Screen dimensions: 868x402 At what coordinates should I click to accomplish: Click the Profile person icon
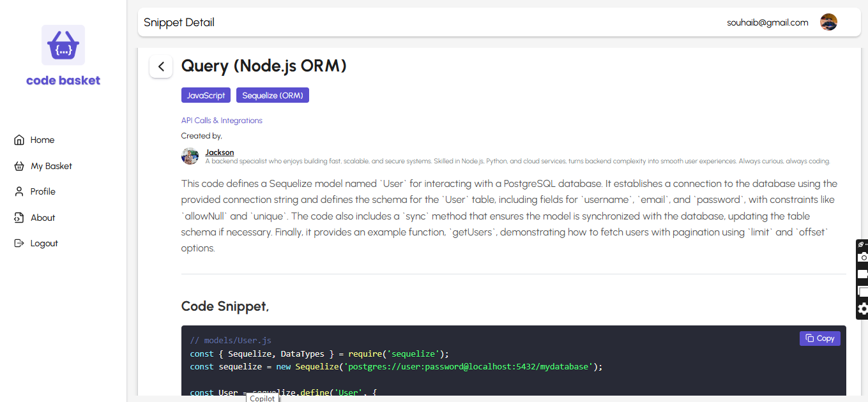pyautogui.click(x=19, y=191)
